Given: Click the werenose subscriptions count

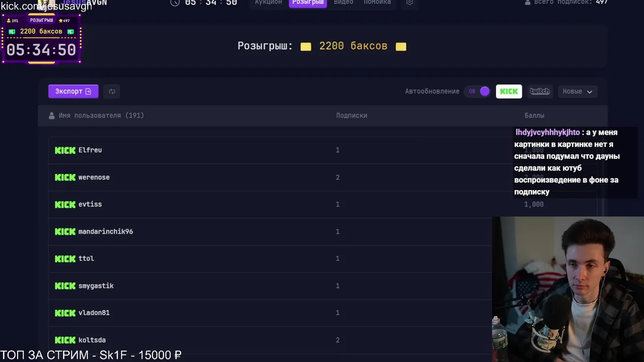Looking at the screenshot, I should coord(338,177).
